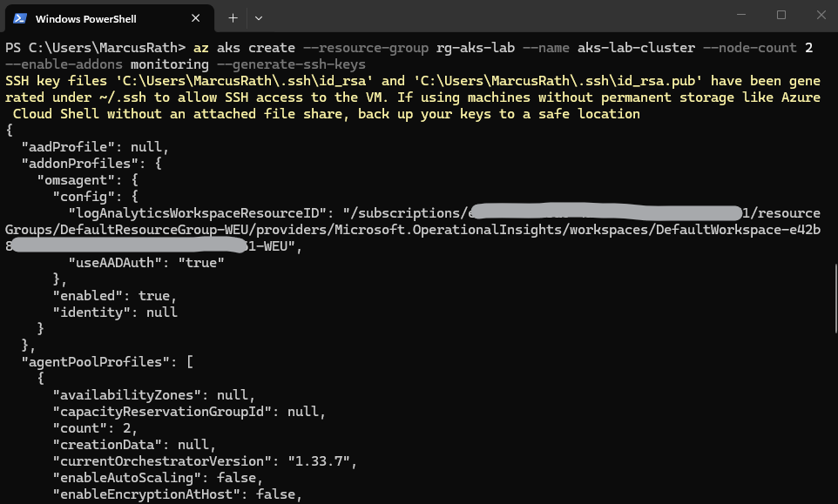Click the 'monitoring' addon value

169,64
